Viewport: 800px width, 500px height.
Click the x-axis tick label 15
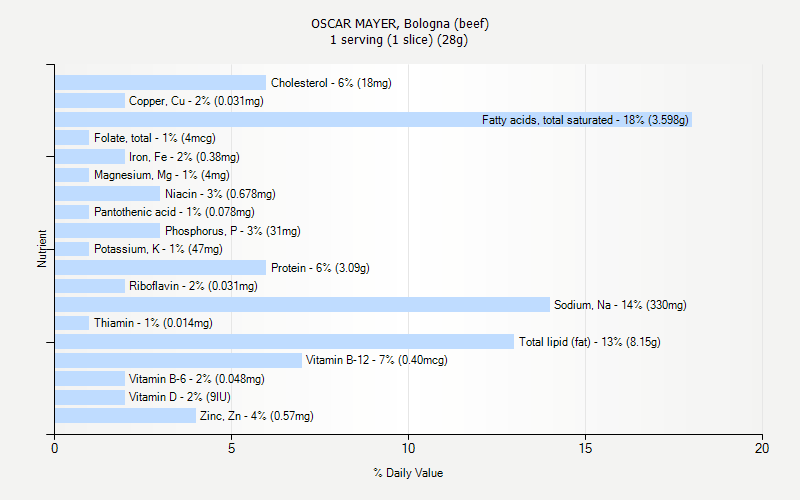click(585, 448)
